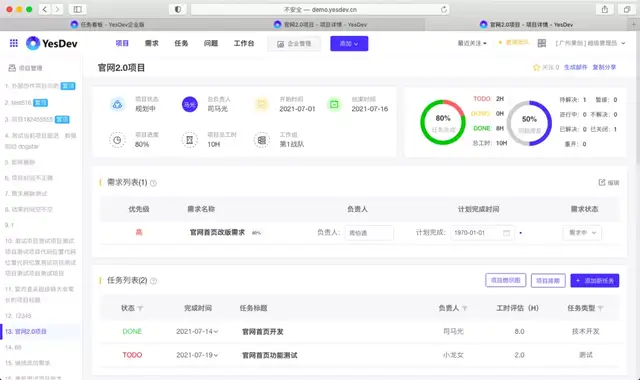Viewport: 640px width, 380px height.
Task: Click the 80% task completion ring chart
Action: tap(443, 122)
